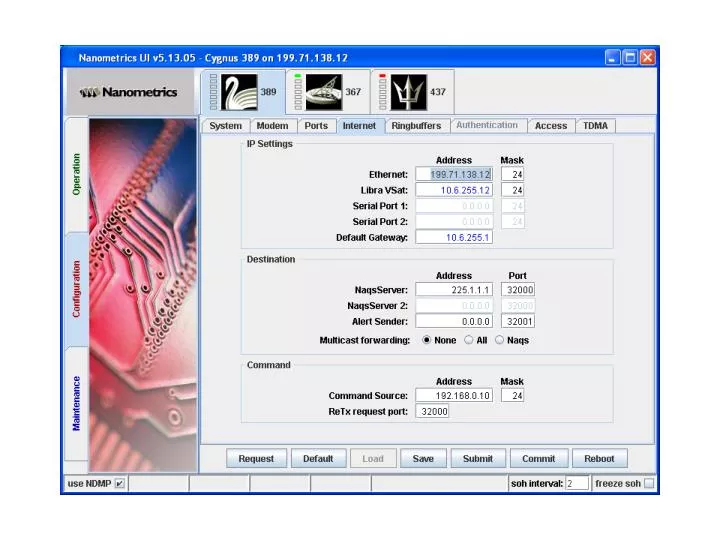Select All for Multicast forwarding
720x540 pixels.
point(468,340)
